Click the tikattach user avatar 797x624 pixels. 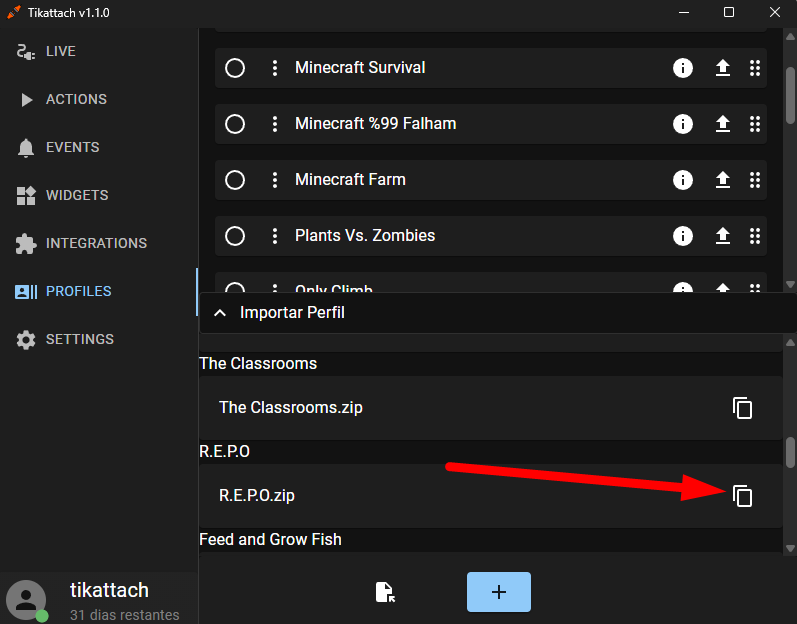pos(26,600)
